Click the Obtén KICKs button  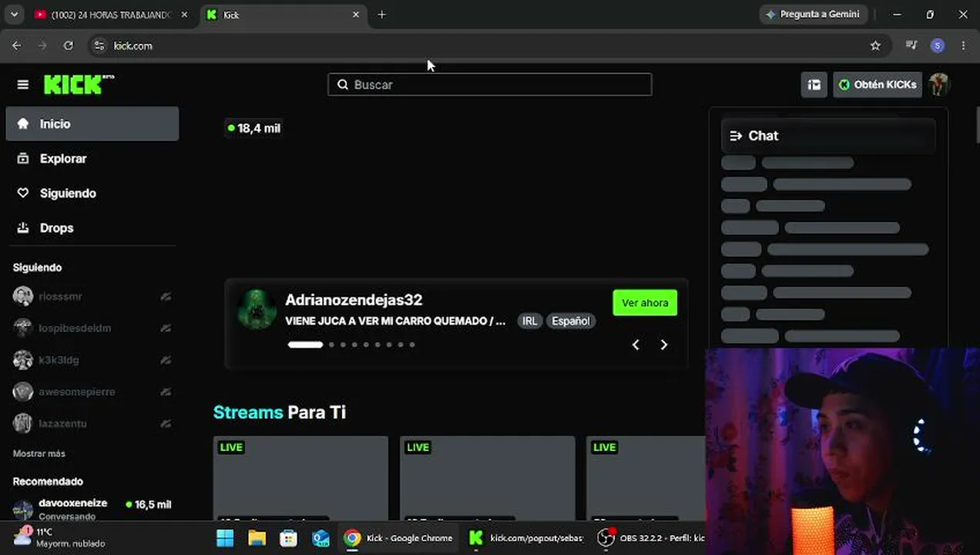coord(878,85)
